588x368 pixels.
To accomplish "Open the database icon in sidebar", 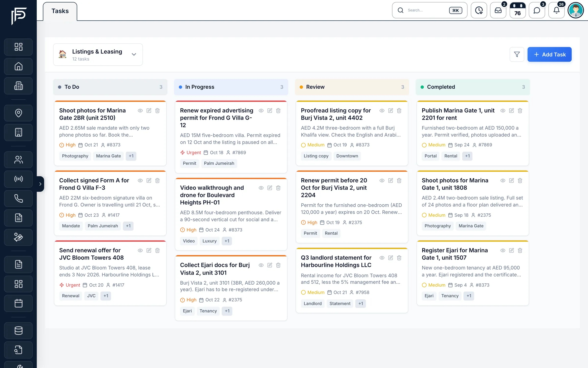I will pyautogui.click(x=18, y=330).
